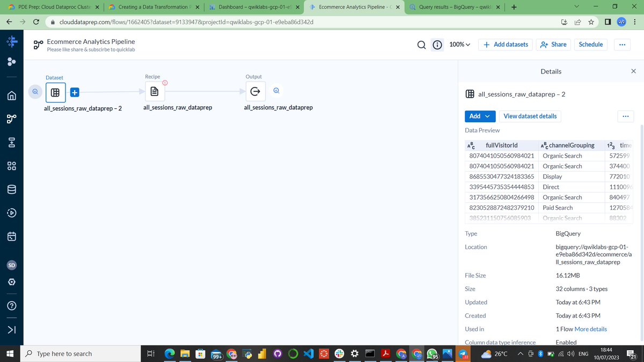Select the Dataset node table icon

tap(55, 92)
